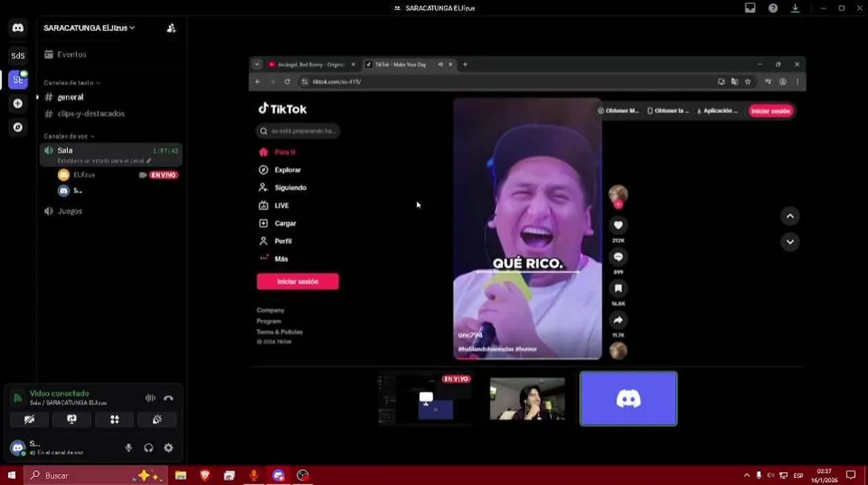Go to previous TikTok video
The height and width of the screenshot is (485, 868).
pyautogui.click(x=790, y=216)
